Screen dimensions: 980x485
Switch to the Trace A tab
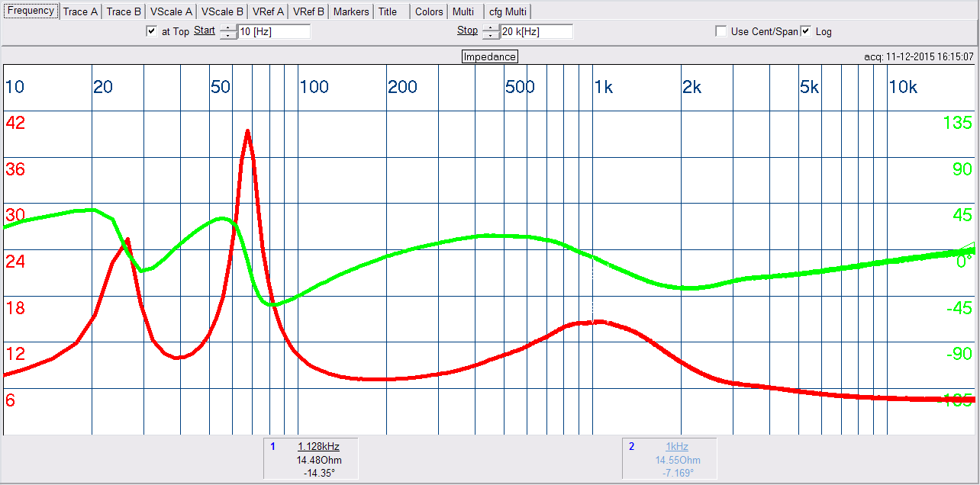(79, 11)
